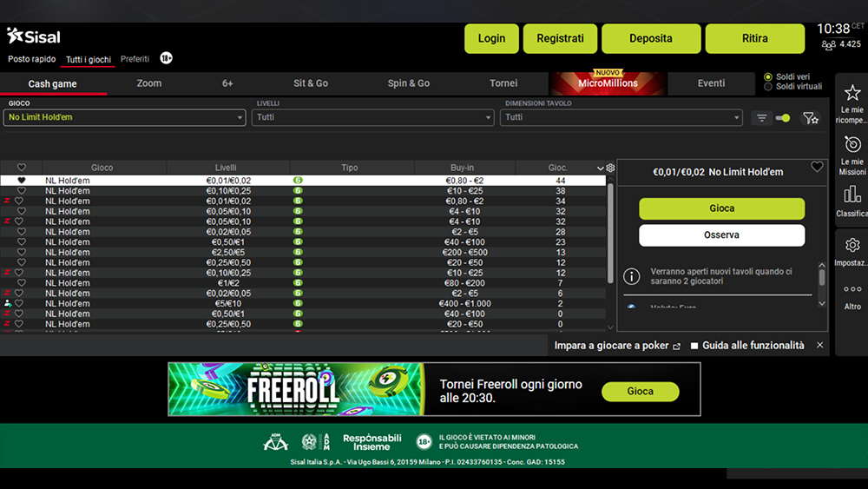The image size is (868, 489).
Task: Open Le mie Missioni target icon
Action: click(852, 144)
